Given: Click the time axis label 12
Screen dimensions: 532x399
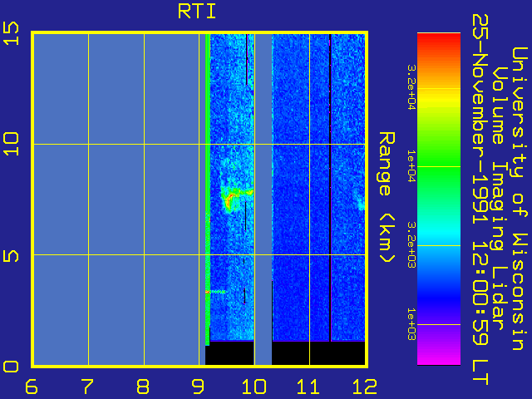Looking at the screenshot, I should [365, 387].
